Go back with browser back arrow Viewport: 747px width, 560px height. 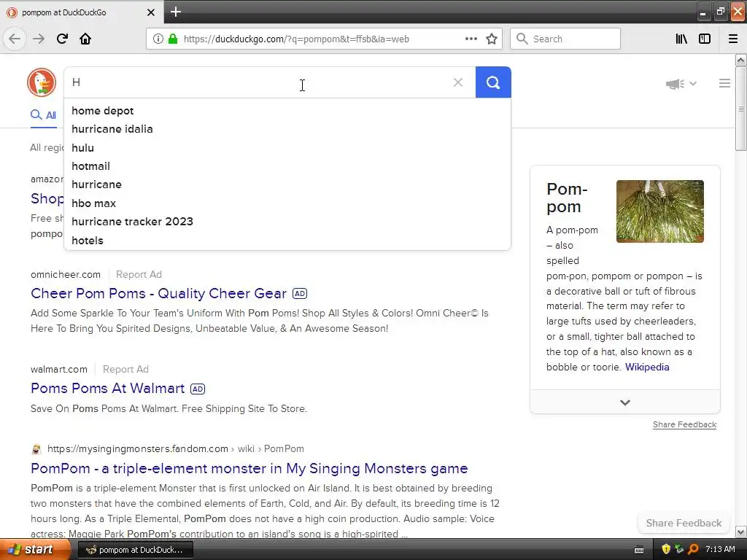[x=15, y=39]
